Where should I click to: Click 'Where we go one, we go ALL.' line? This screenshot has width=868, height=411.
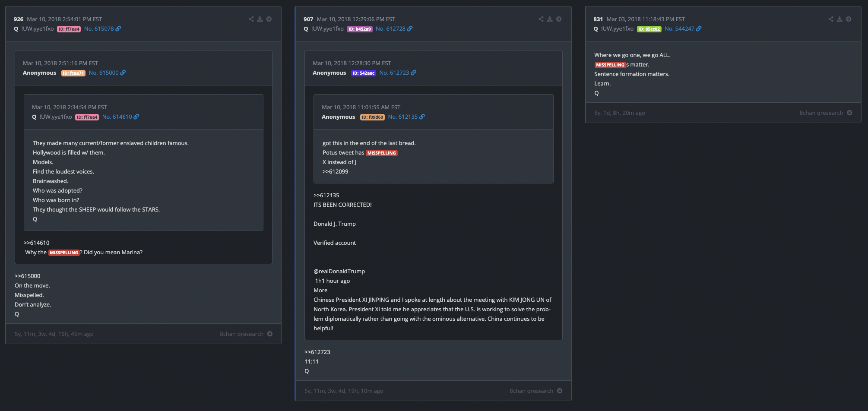click(x=632, y=55)
